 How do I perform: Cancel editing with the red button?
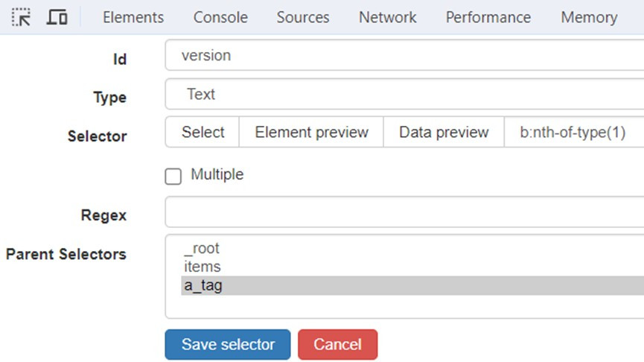(337, 345)
